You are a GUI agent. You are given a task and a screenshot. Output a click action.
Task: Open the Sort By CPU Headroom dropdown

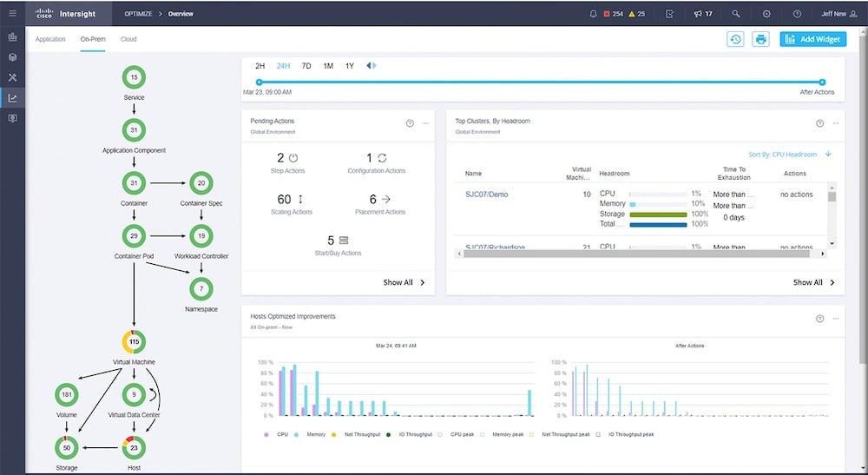tap(782, 155)
